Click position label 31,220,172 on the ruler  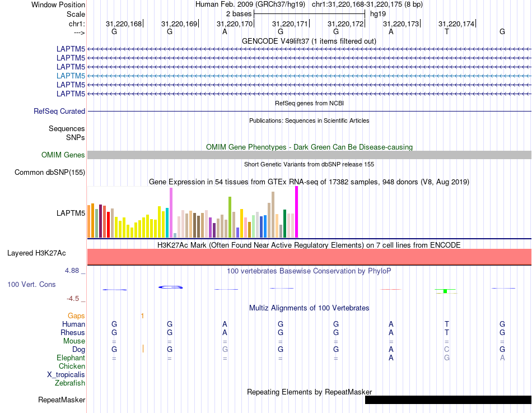pyautogui.click(x=346, y=24)
